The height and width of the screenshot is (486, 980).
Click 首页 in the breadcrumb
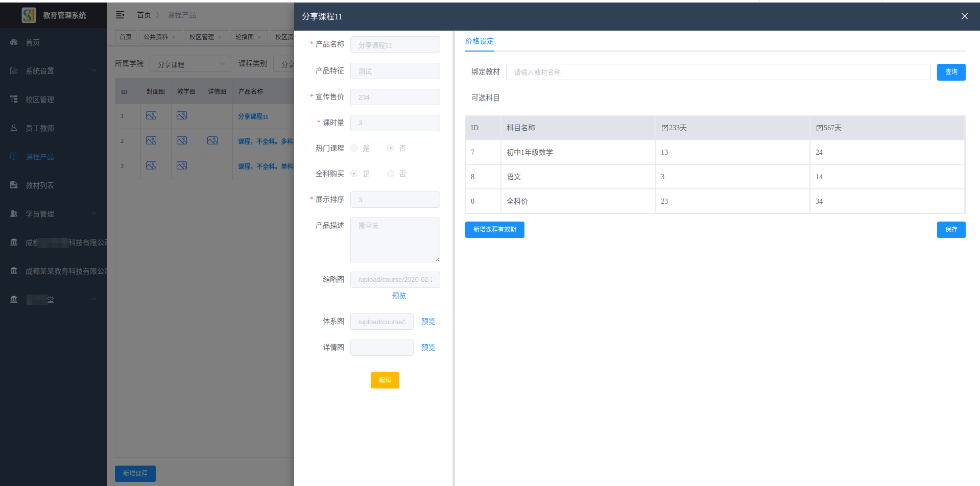pyautogui.click(x=144, y=15)
